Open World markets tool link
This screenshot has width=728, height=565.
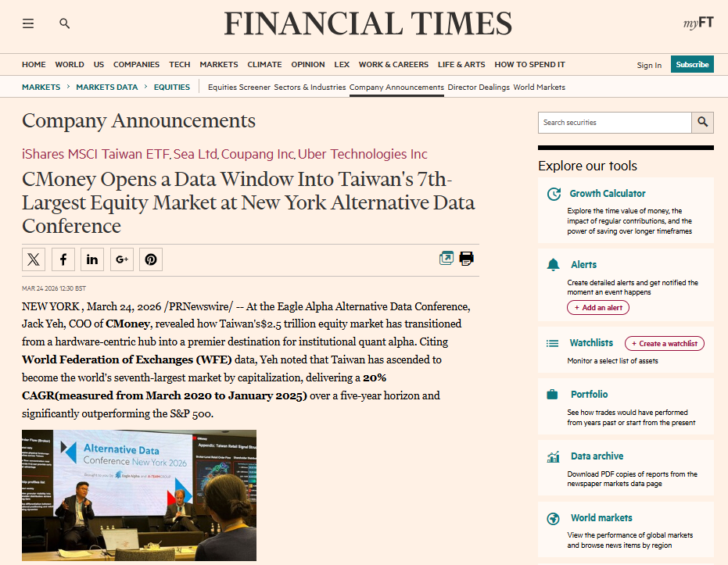point(601,517)
